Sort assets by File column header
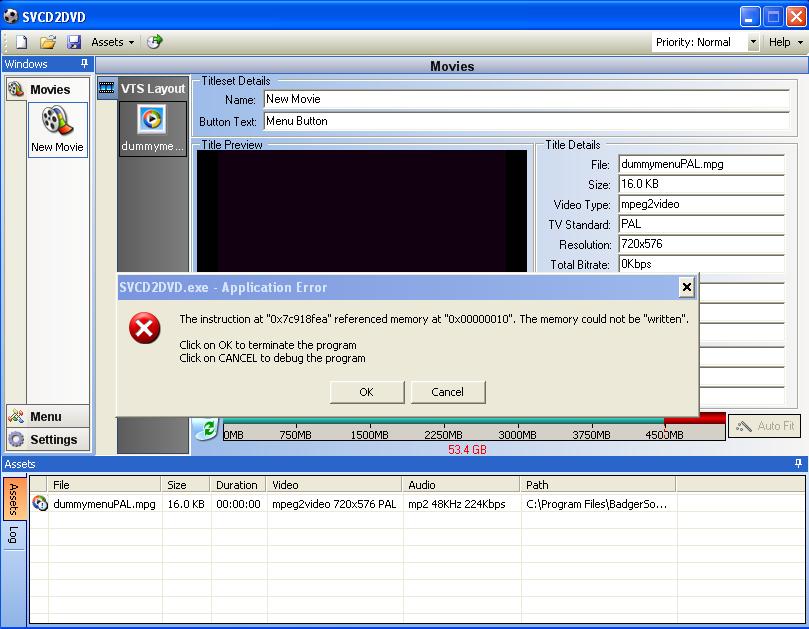This screenshot has width=809, height=629. [x=104, y=485]
